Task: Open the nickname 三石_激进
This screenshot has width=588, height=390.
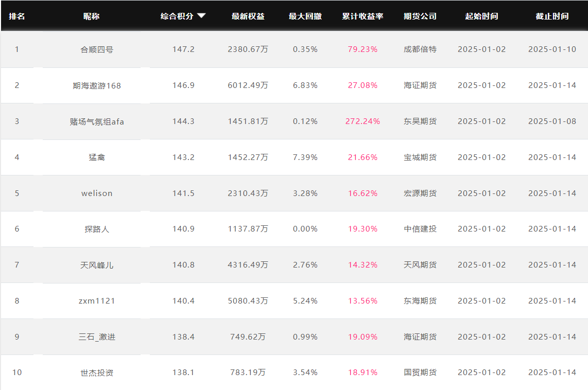Action: [x=97, y=337]
